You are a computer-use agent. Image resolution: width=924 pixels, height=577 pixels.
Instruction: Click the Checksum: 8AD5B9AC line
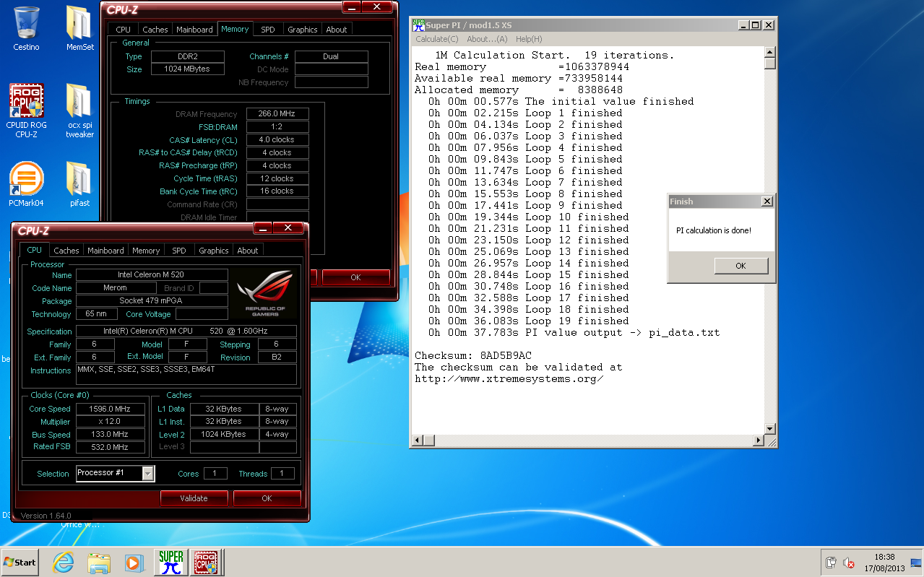(x=473, y=355)
